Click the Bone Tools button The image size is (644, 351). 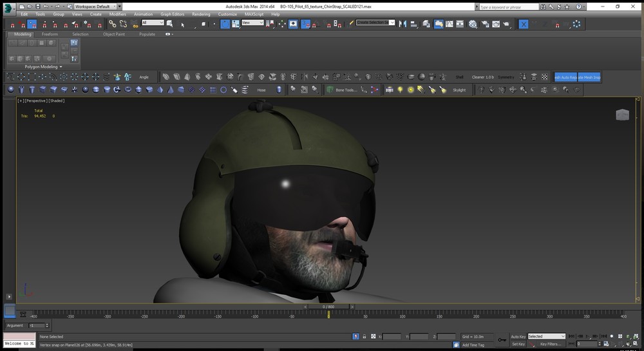point(346,90)
